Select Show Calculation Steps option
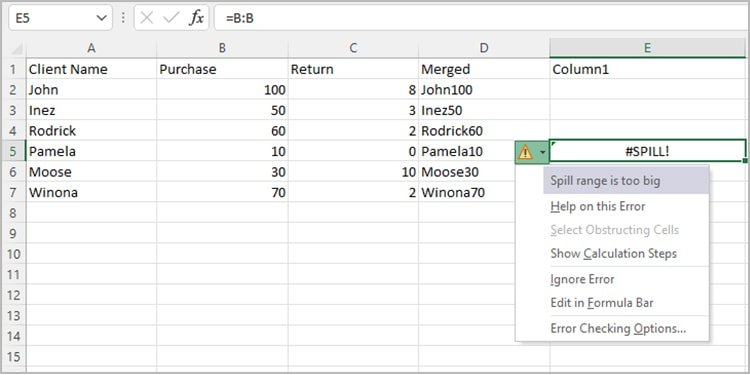 (613, 254)
